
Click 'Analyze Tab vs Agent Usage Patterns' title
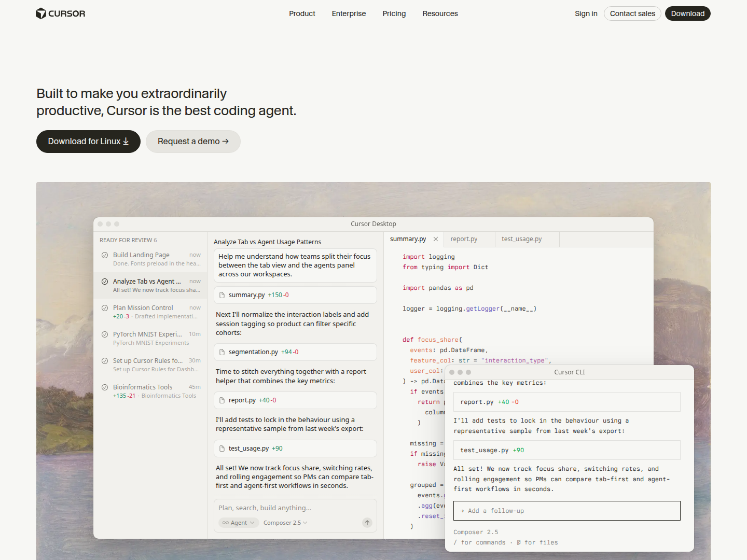click(x=267, y=242)
